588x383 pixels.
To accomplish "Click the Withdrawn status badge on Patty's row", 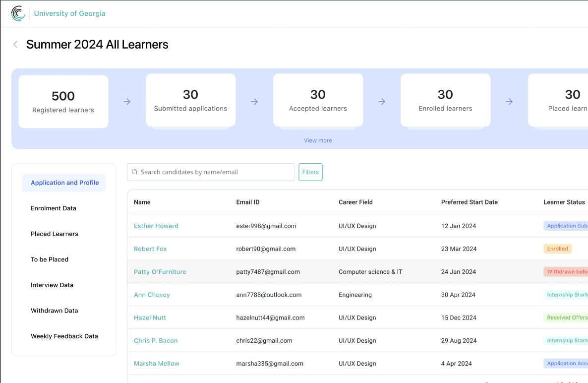I will pyautogui.click(x=566, y=271).
